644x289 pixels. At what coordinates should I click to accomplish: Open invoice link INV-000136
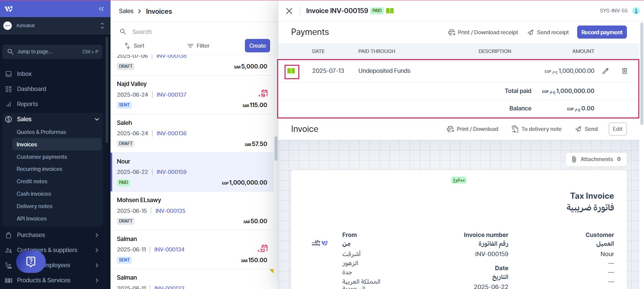point(171,133)
